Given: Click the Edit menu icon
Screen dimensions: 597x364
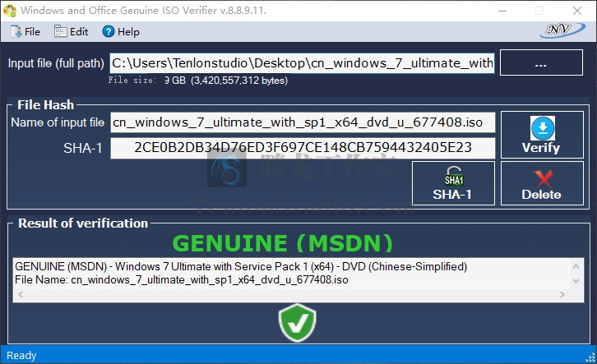Looking at the screenshot, I should click(x=60, y=31).
